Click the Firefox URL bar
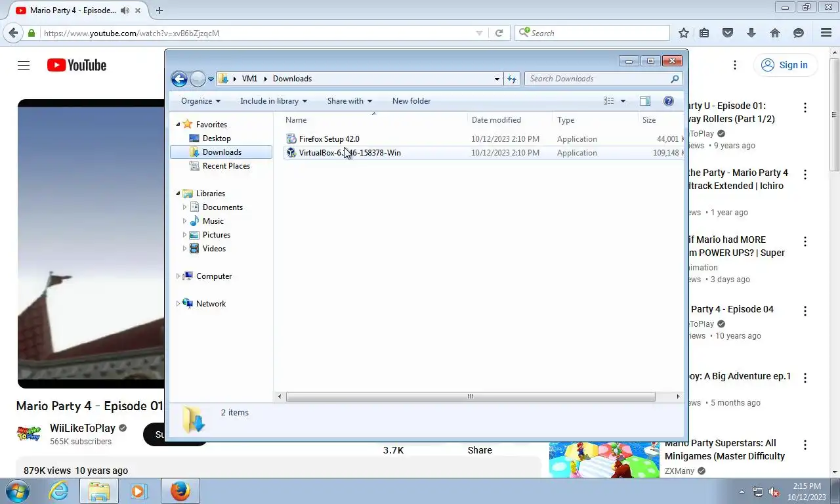 click(x=257, y=33)
